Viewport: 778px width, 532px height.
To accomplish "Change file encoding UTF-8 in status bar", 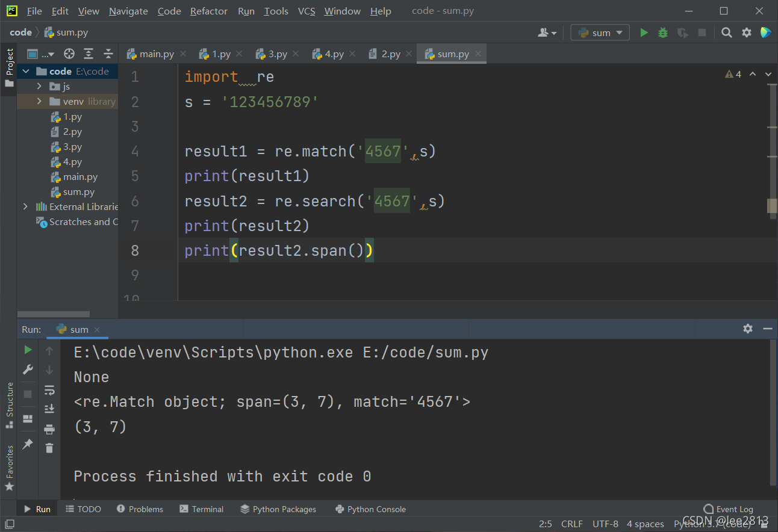I will 605,524.
